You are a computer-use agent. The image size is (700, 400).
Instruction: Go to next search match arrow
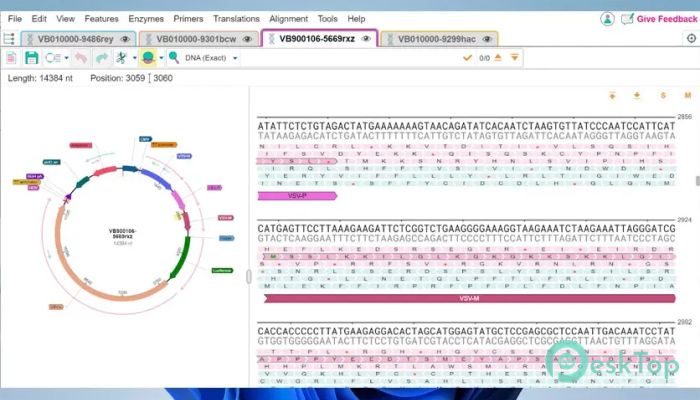514,57
